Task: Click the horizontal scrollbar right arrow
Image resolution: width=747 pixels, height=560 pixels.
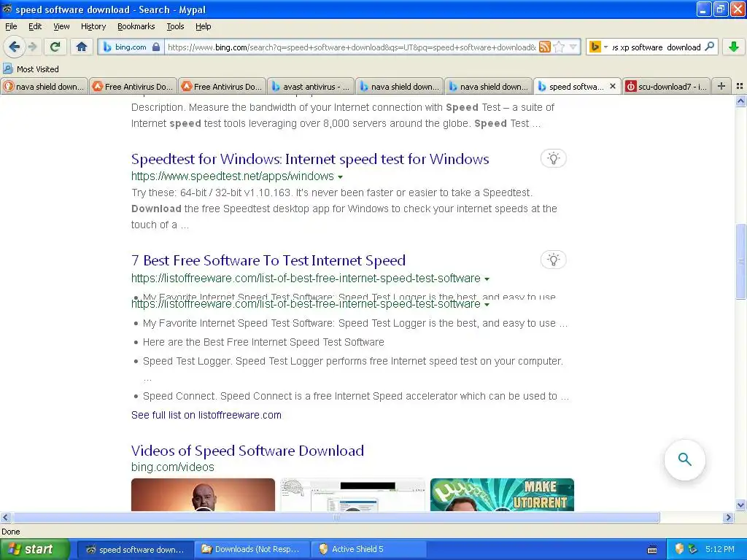Action: click(x=728, y=517)
